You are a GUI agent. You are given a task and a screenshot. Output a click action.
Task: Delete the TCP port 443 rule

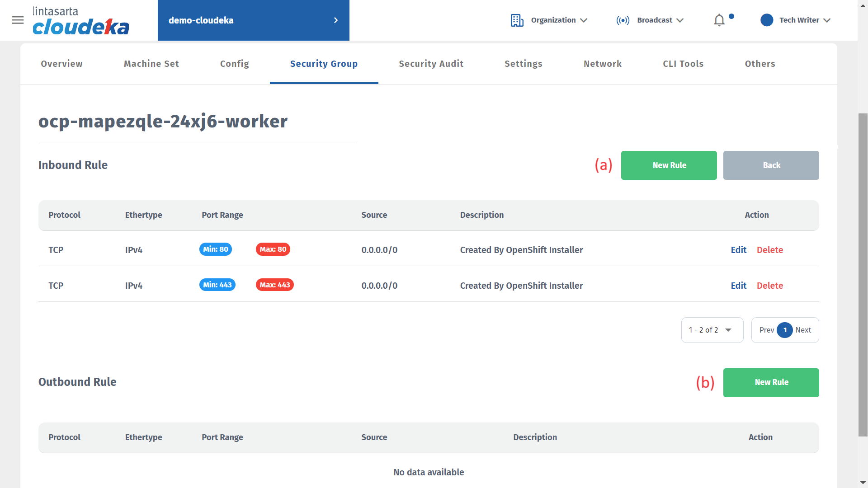pos(769,286)
